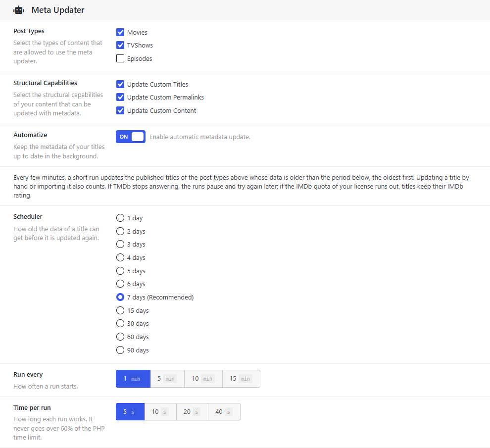Click the Scheduler label
The height and width of the screenshot is (448, 490).
click(x=28, y=216)
